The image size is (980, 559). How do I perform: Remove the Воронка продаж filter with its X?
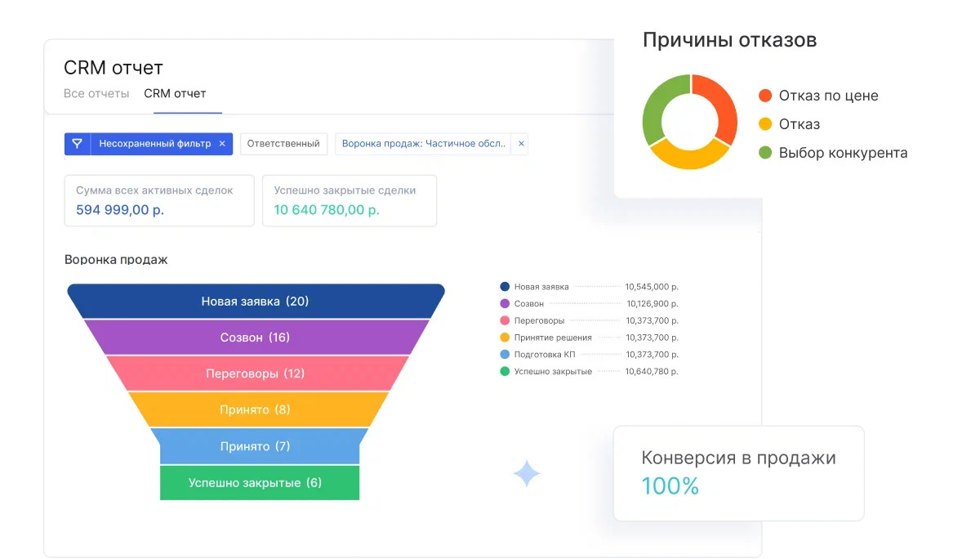522,144
